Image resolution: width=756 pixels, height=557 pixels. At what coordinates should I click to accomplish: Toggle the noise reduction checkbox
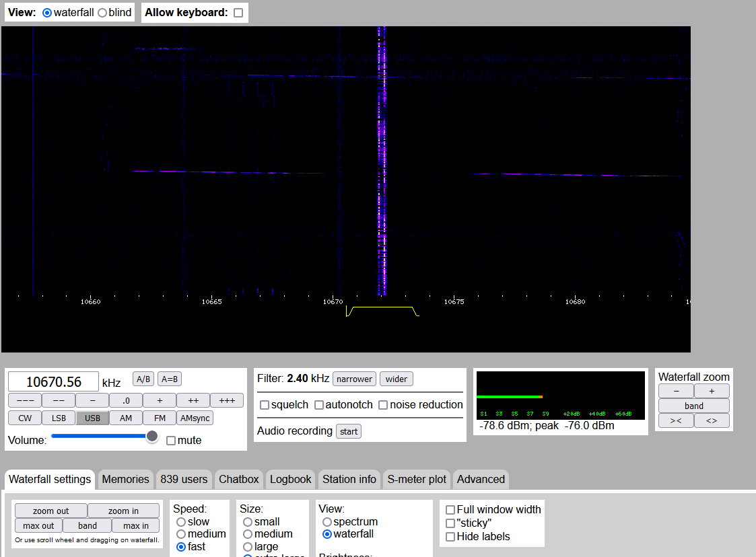coord(383,405)
